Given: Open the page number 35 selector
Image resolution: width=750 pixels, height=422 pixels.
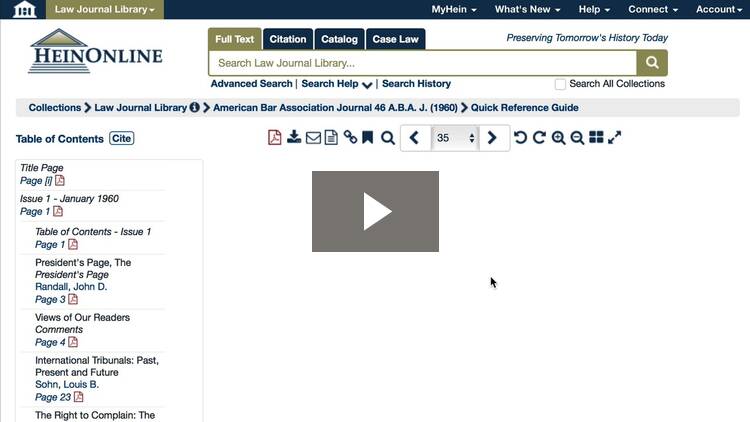Looking at the screenshot, I should pos(455,138).
